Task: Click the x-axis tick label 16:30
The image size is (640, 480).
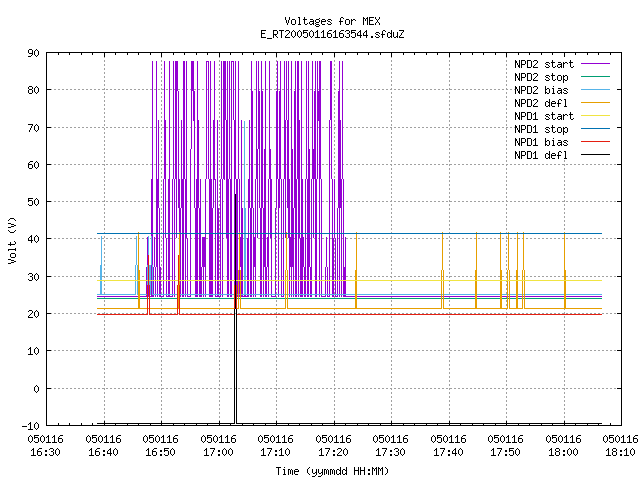Action: coord(45,452)
